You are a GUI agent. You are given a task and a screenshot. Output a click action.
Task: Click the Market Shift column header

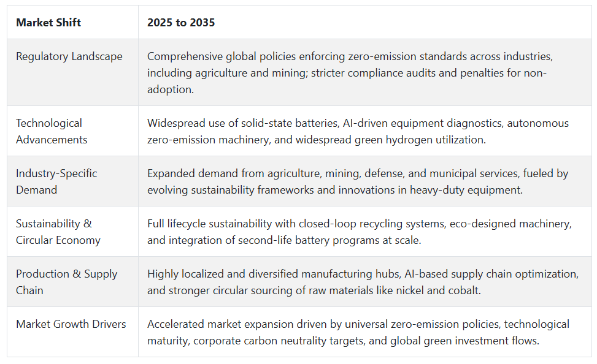(48, 23)
